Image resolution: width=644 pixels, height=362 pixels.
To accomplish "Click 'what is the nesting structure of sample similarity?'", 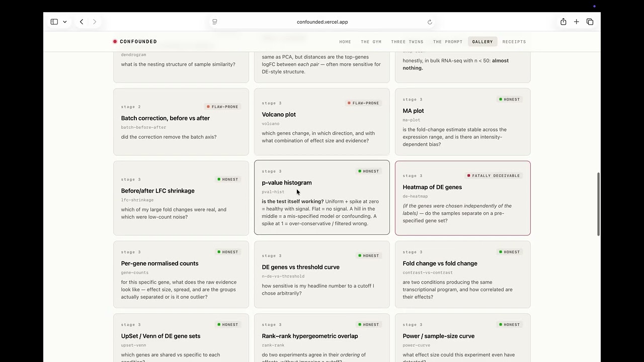I will 178,64.
